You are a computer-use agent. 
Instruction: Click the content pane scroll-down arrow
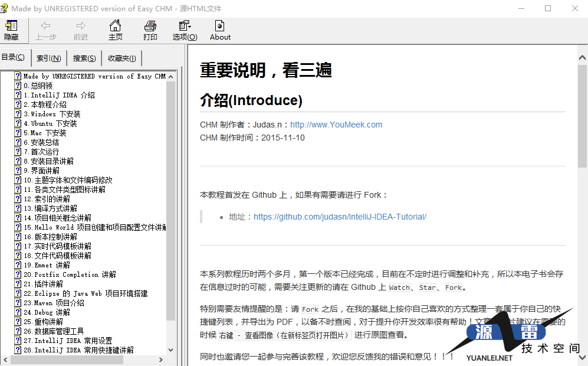click(x=582, y=357)
